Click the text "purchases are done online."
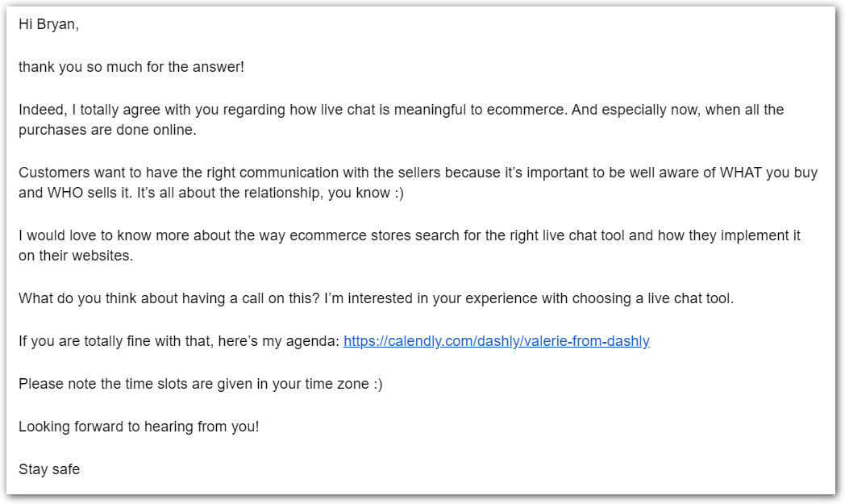Screen dimensions: 845x504 (106, 129)
